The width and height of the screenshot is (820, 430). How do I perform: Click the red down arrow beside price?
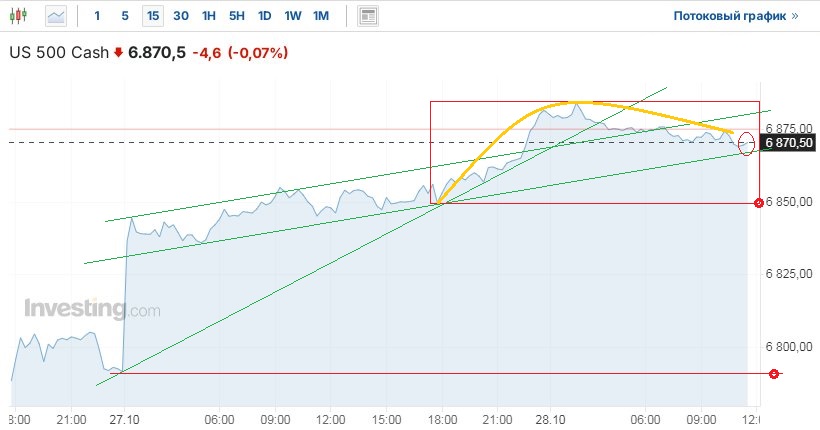(118, 53)
